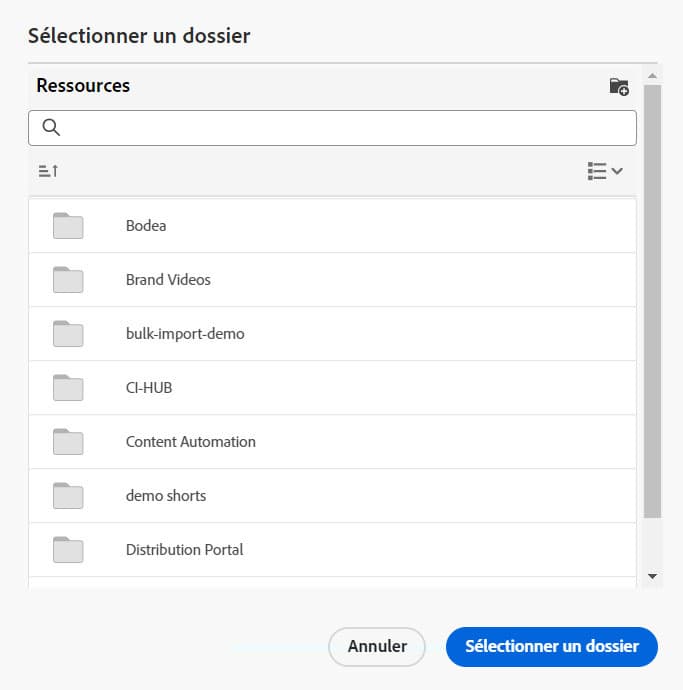Click the create new folder icon
The height and width of the screenshot is (690, 683).
click(619, 87)
